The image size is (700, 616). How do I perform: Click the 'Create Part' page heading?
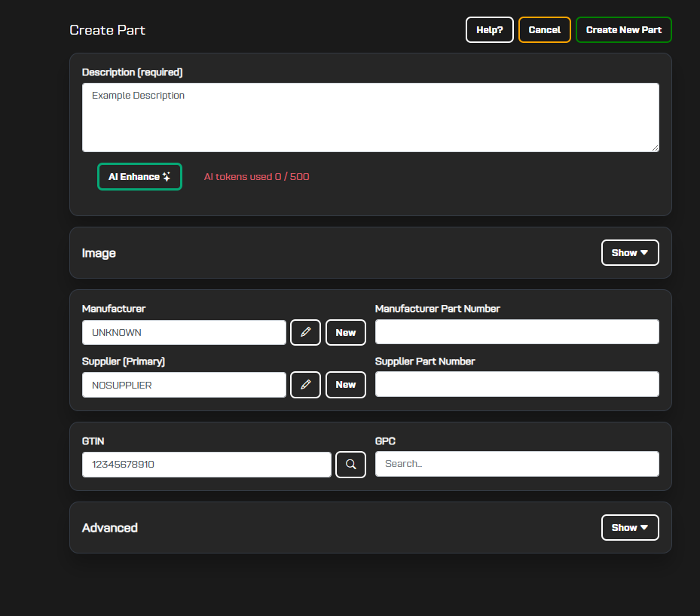[x=108, y=30]
